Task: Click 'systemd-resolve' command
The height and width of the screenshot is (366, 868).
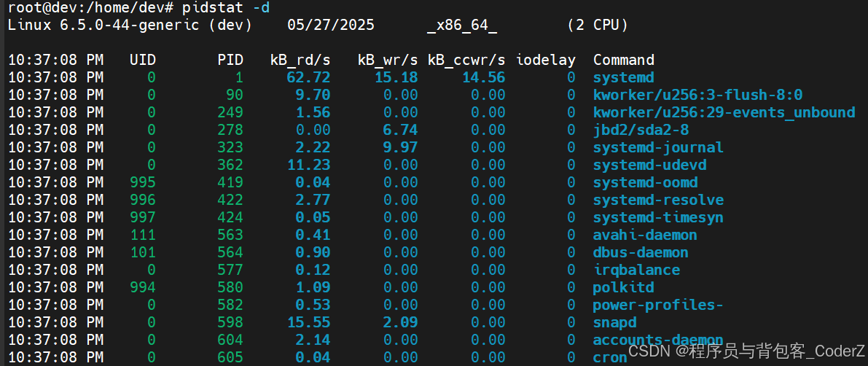Action: click(659, 200)
